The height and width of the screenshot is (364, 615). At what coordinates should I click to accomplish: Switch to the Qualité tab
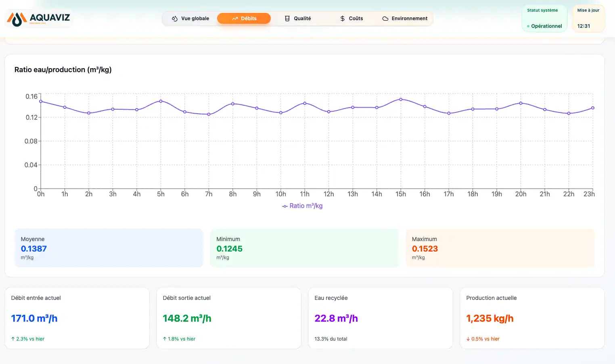tap(298, 19)
